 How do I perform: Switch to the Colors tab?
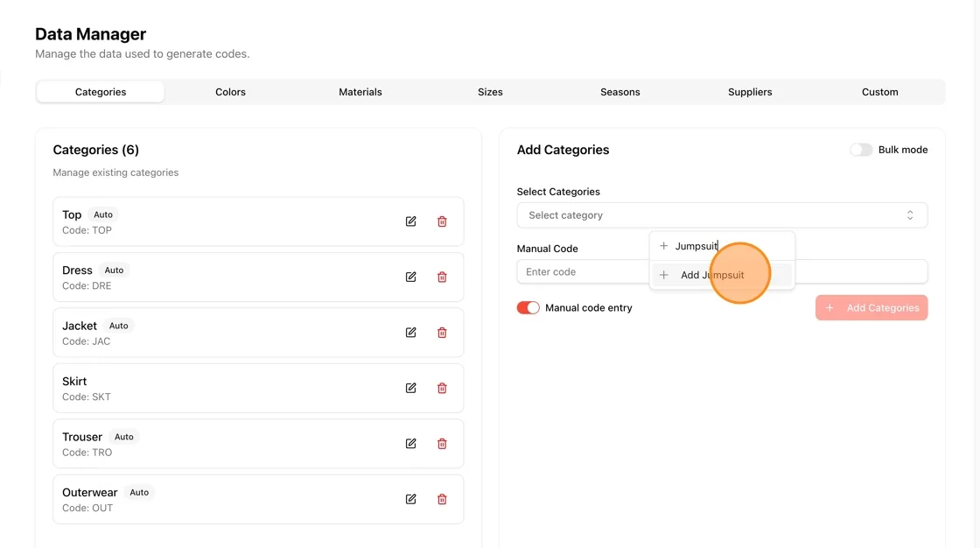click(x=231, y=92)
